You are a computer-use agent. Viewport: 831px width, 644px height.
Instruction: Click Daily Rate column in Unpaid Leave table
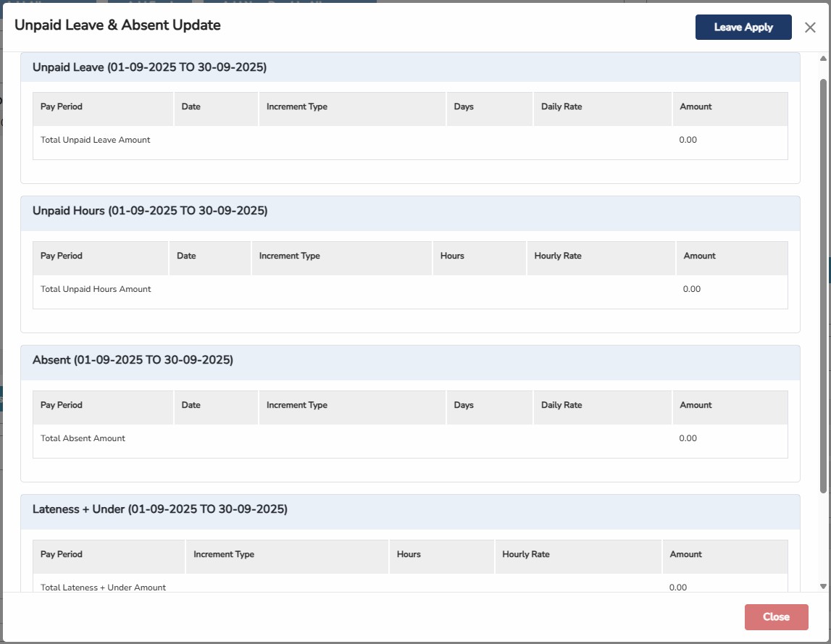point(561,106)
